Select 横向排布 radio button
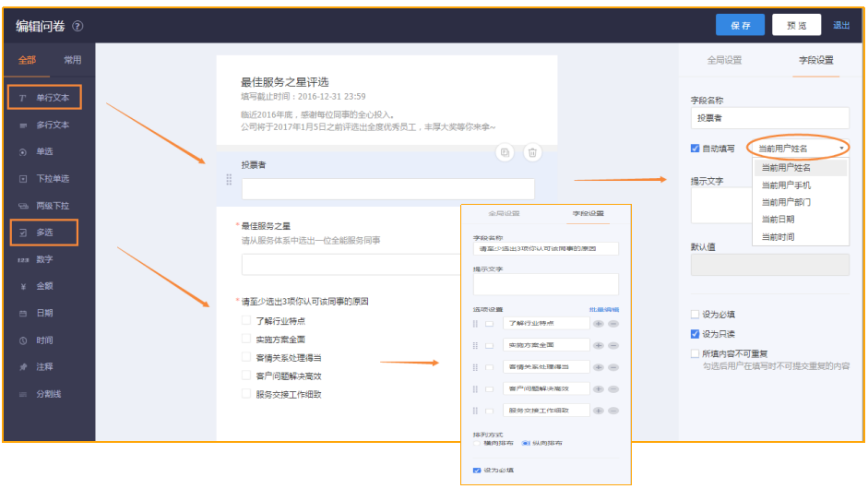This screenshot has width=868, height=489. coord(477,443)
